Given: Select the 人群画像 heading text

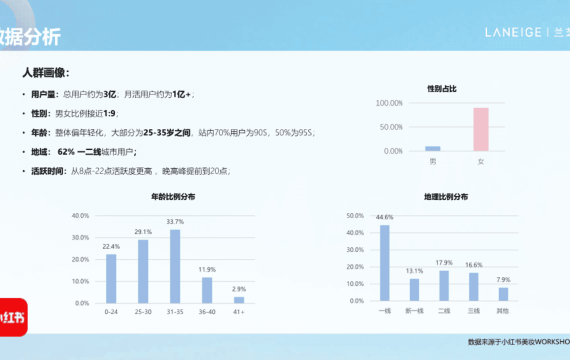Looking at the screenshot, I should point(46,72).
